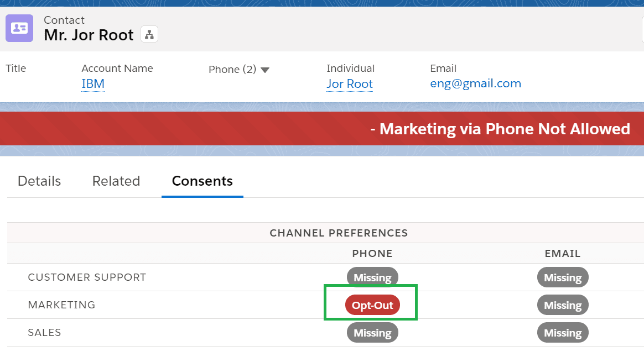This screenshot has height=357, width=644.
Task: Open the Related tab
Action: pos(116,181)
